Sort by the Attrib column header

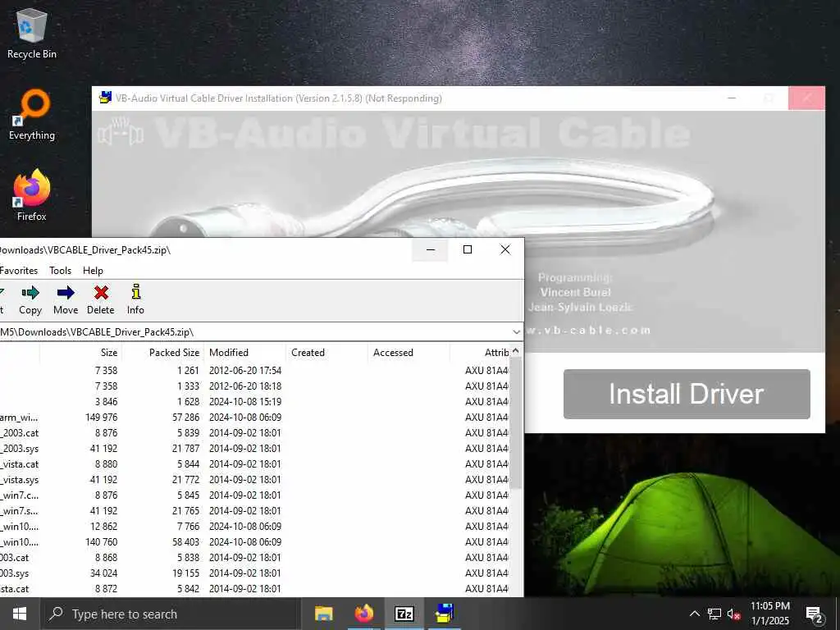[479, 353]
